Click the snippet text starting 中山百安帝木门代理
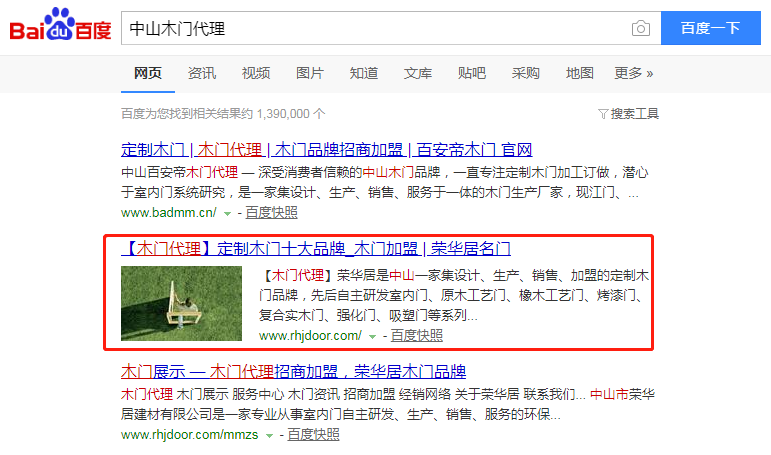Viewport: 771px width, 455px height. click(385, 182)
